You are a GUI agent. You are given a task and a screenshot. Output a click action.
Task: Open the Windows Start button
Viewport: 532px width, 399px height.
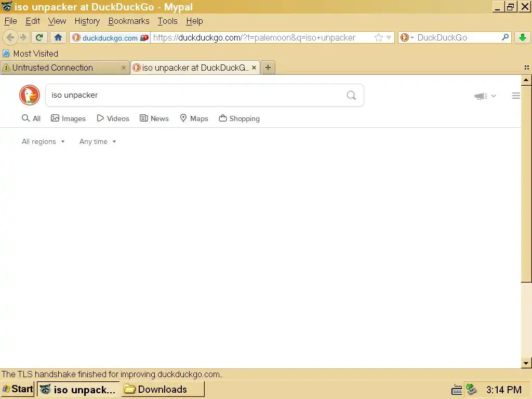coord(18,389)
